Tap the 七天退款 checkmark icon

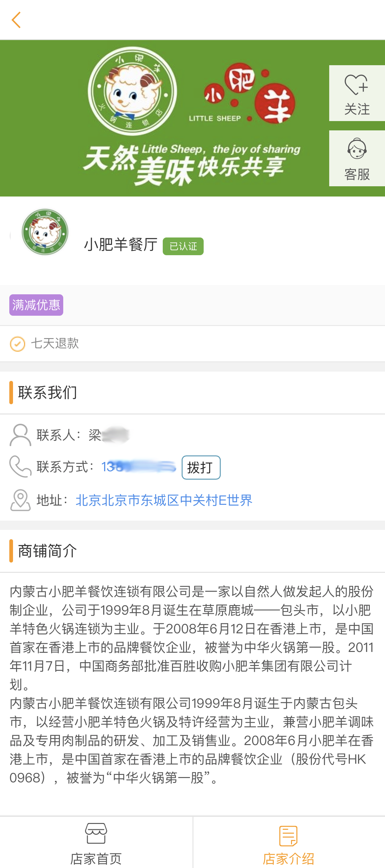[17, 344]
